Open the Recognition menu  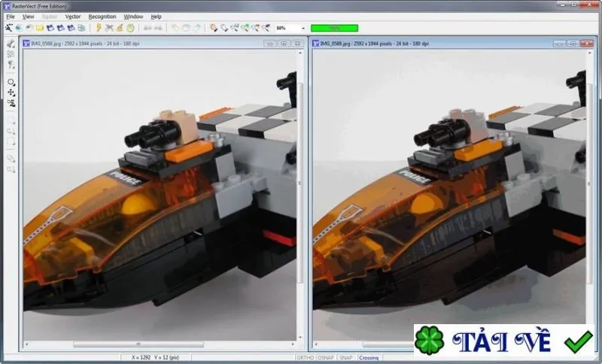pos(102,17)
